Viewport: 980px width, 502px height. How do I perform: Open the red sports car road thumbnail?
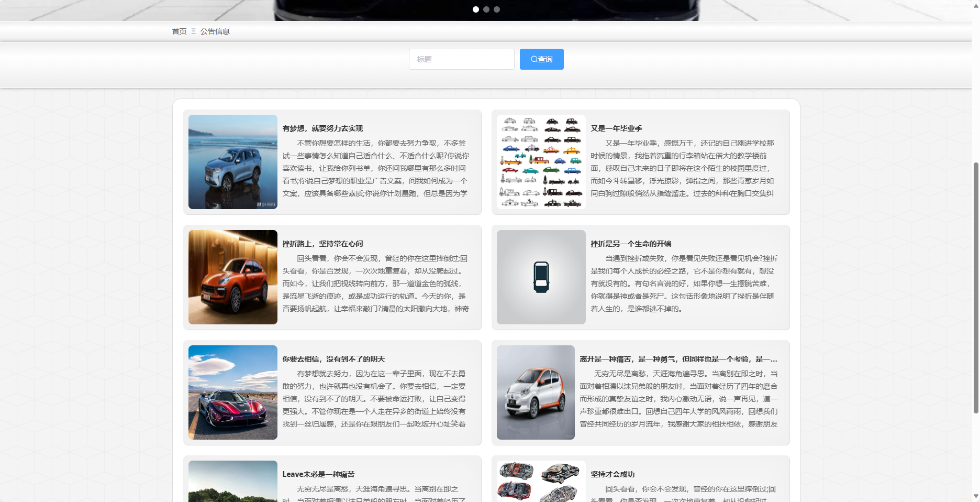point(233,392)
